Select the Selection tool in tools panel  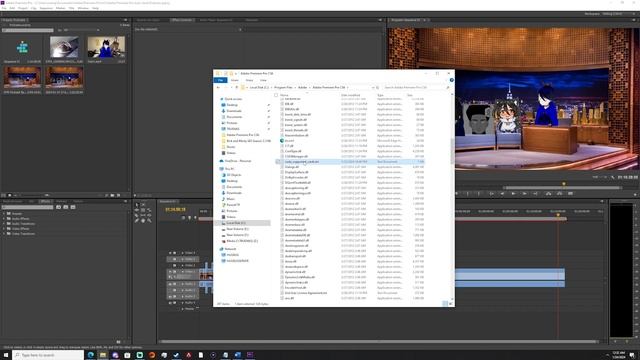(x=137, y=204)
